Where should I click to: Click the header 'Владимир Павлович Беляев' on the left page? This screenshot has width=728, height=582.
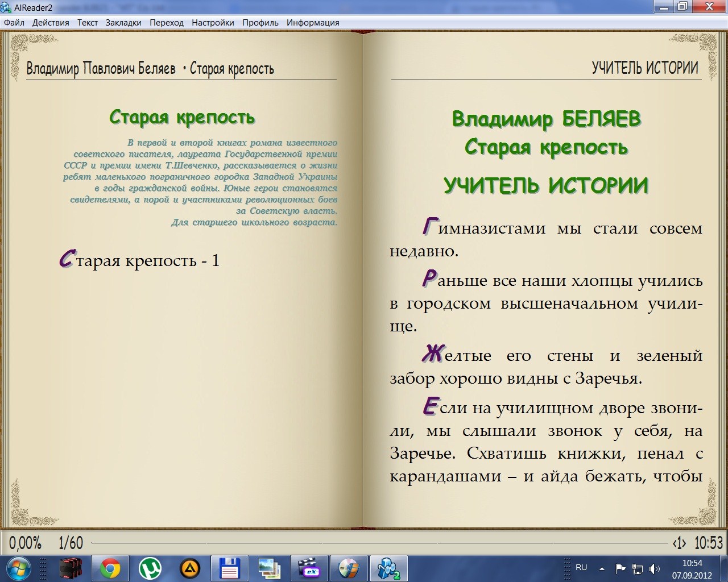(x=101, y=69)
